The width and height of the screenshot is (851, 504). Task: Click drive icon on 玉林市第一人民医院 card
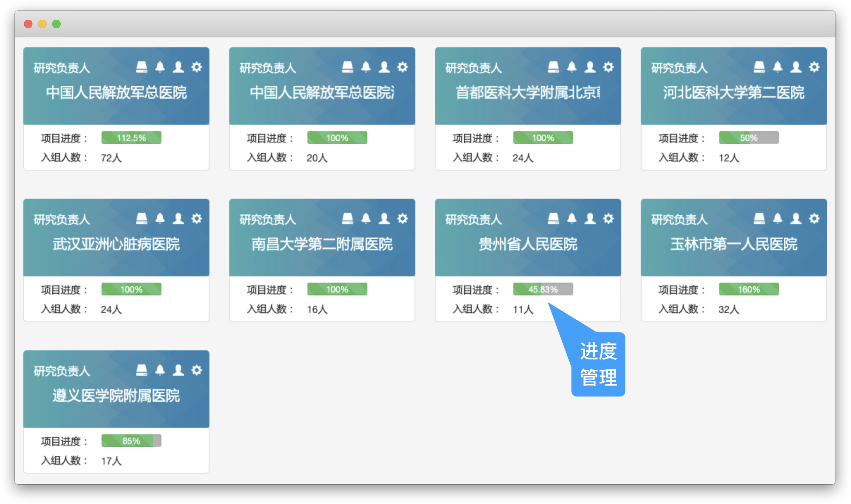click(x=759, y=218)
